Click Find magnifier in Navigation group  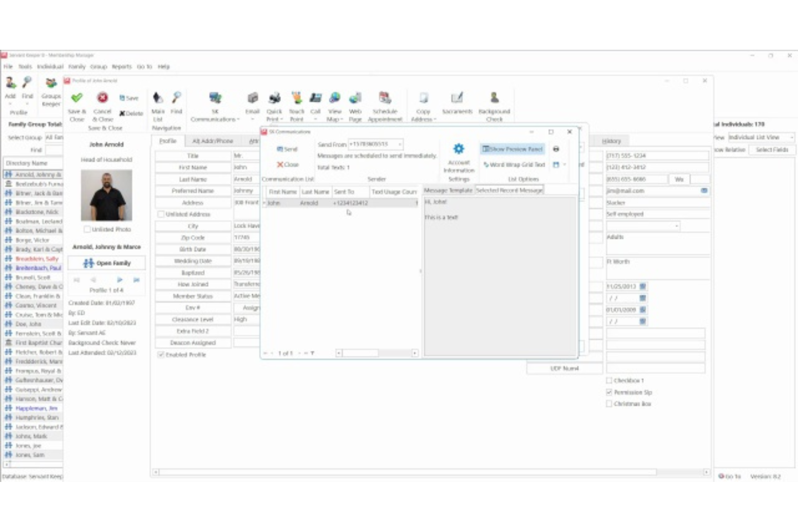176,98
